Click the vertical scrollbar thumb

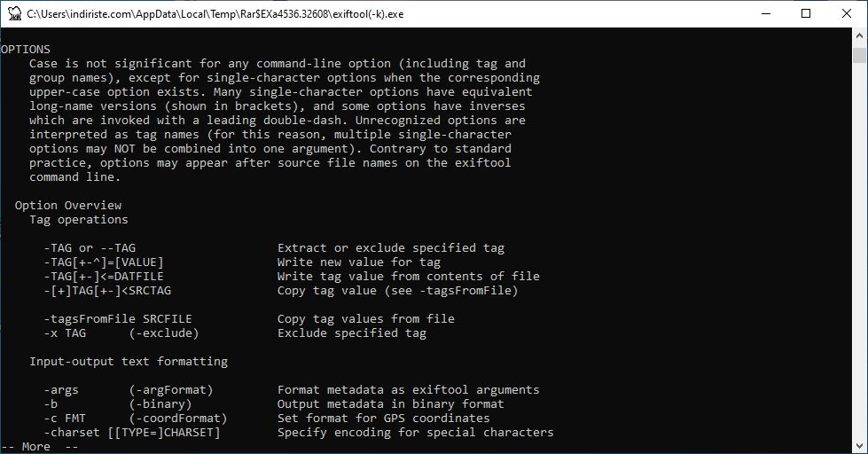click(x=859, y=55)
